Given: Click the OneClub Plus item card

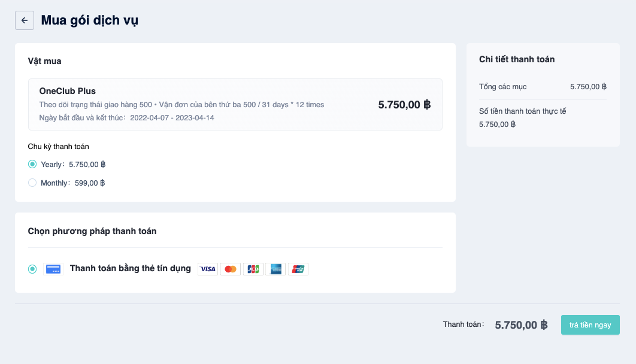Looking at the screenshot, I should tap(235, 105).
